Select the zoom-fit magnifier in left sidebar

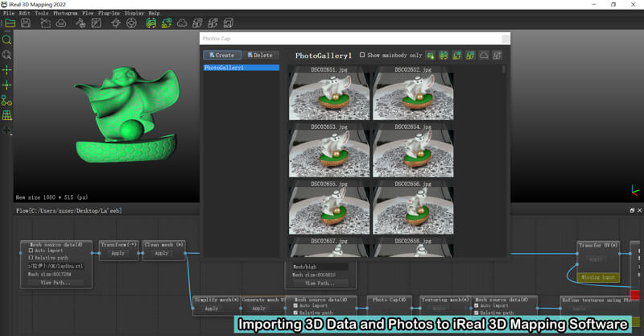coord(6,55)
